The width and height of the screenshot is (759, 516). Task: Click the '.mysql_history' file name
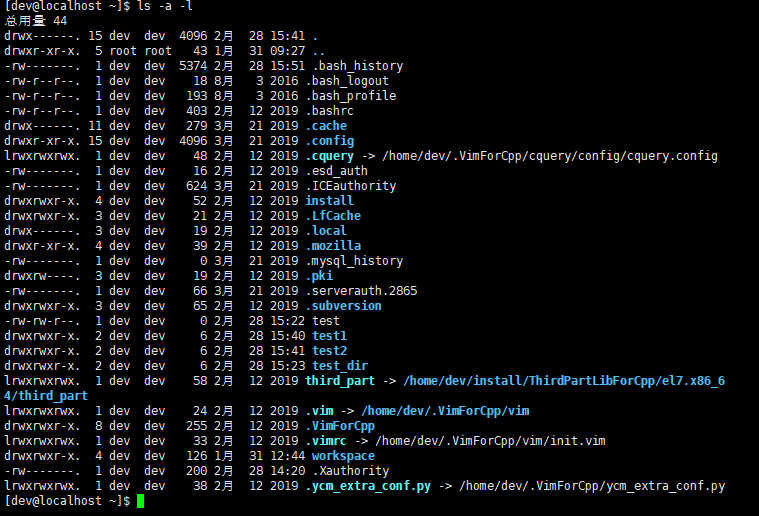click(358, 261)
